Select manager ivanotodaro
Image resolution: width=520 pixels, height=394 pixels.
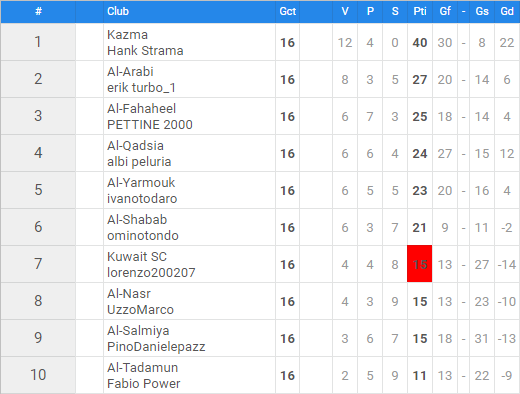click(x=142, y=199)
